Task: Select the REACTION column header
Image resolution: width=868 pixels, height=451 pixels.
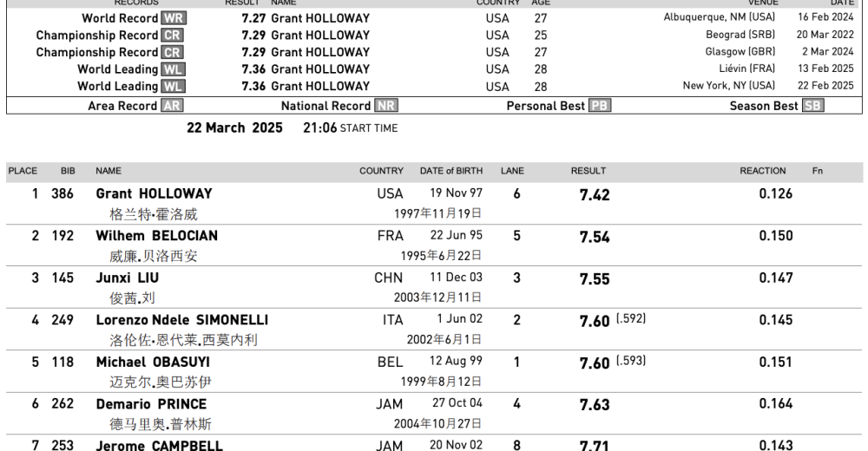Action: click(x=763, y=171)
